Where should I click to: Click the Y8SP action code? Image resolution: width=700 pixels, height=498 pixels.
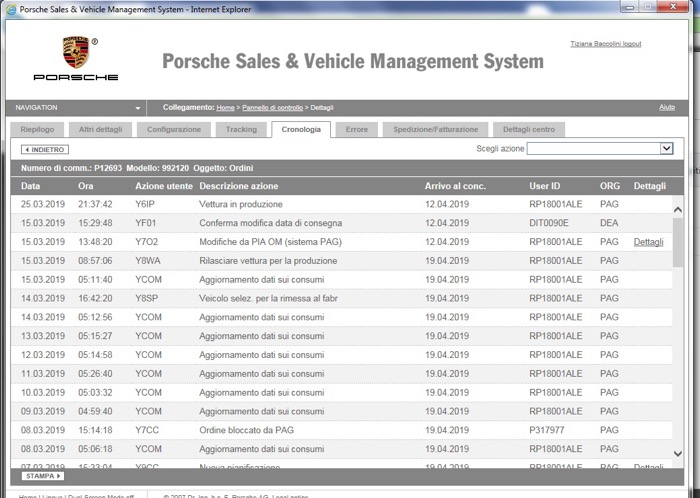coord(146,298)
